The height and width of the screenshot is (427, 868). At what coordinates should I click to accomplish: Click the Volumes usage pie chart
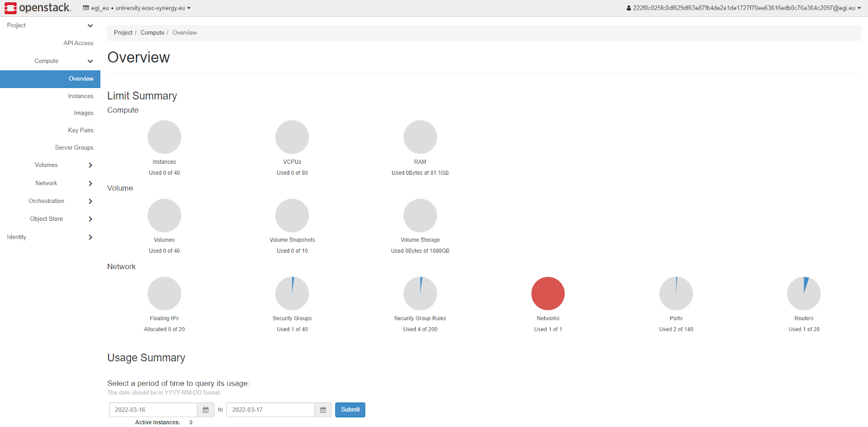164,215
